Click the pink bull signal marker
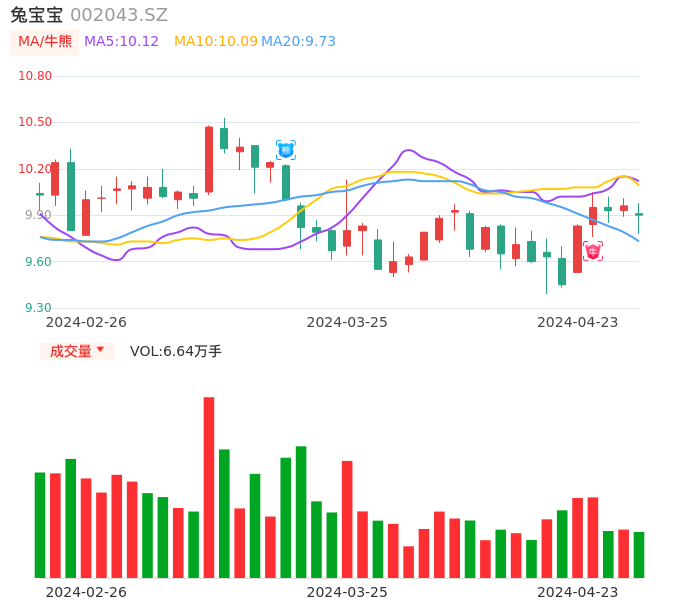 593,251
